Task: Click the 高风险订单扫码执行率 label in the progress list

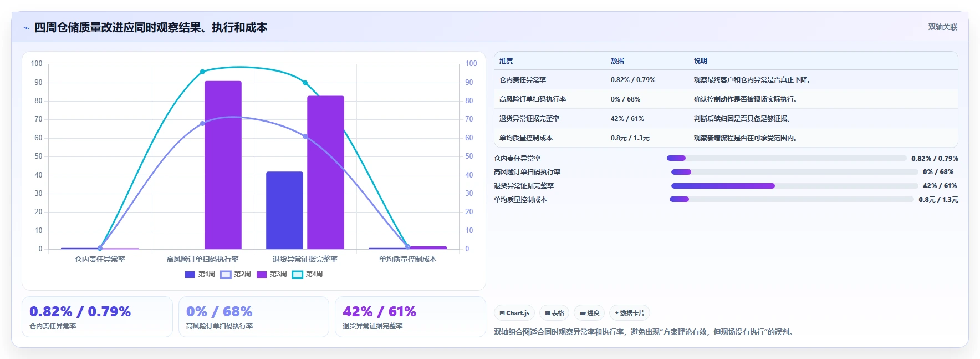Action: [527, 172]
